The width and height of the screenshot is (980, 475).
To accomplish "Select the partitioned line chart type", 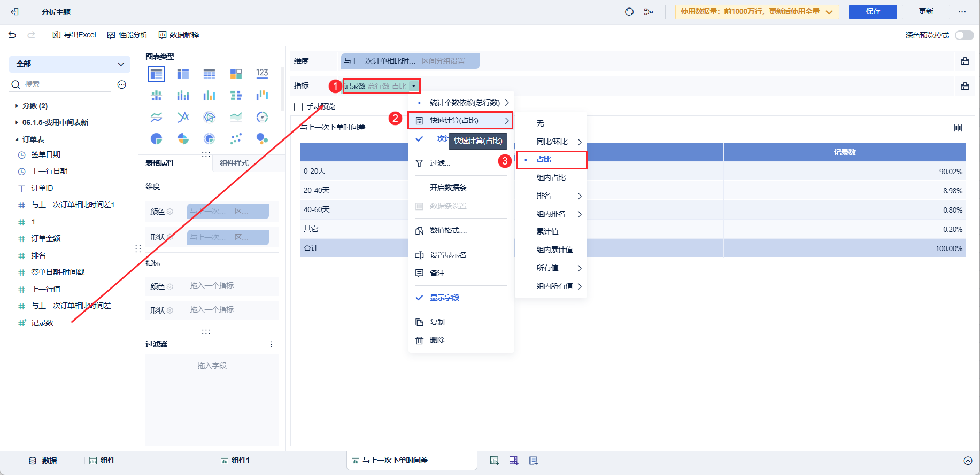I will 156,117.
